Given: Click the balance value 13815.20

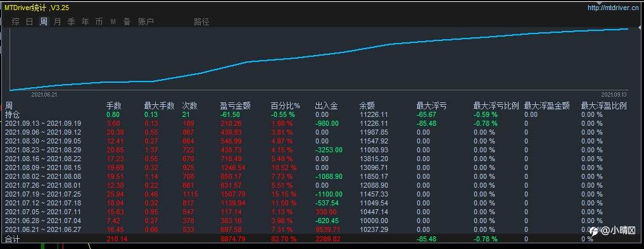Looking at the screenshot, I should point(374,159).
